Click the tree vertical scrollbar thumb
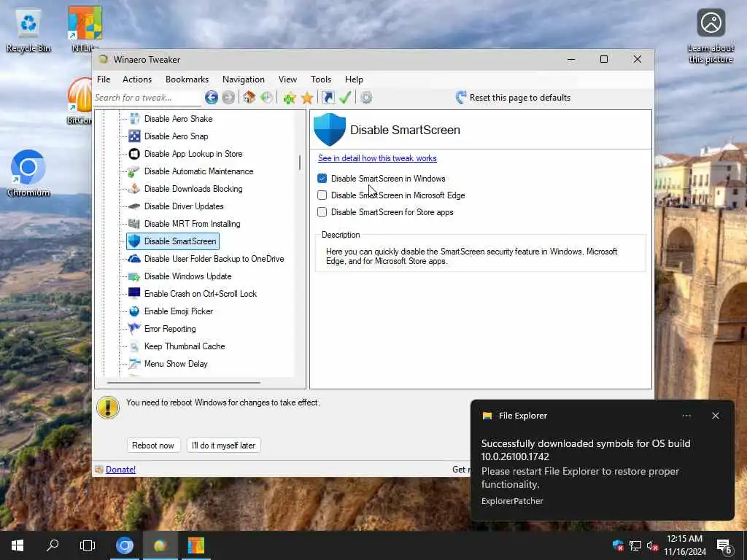 tap(300, 163)
